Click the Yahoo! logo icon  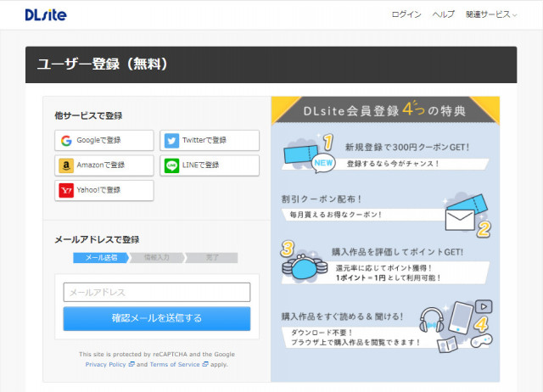click(66, 190)
